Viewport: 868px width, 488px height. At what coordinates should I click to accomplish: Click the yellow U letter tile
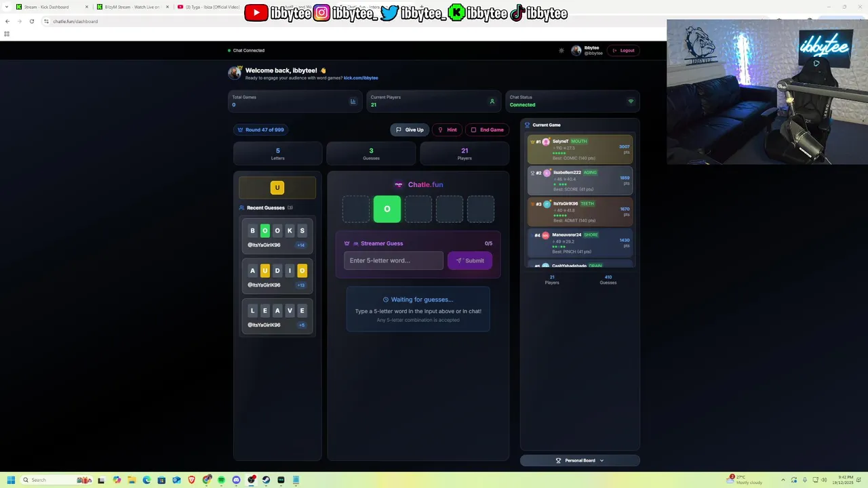tap(277, 188)
